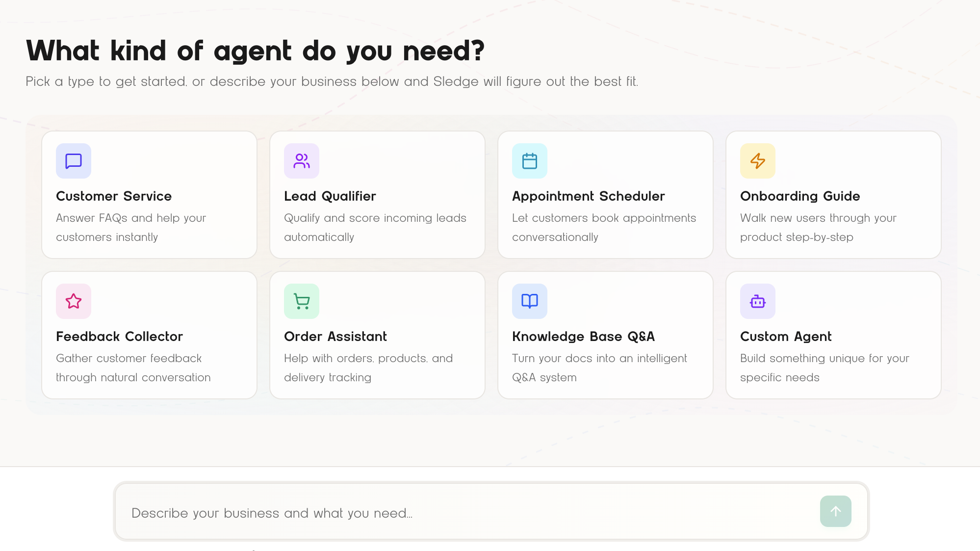The height and width of the screenshot is (551, 980).
Task: Click the Lead Qualifier people icon
Action: (302, 161)
